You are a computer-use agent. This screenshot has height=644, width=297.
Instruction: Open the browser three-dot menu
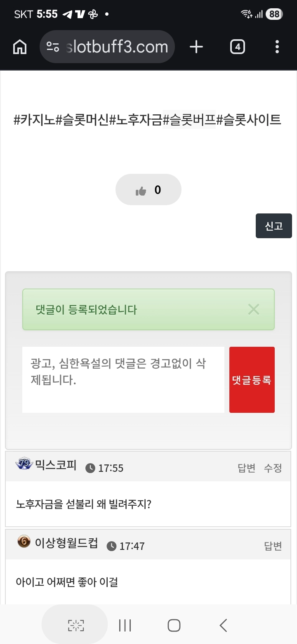tap(277, 47)
